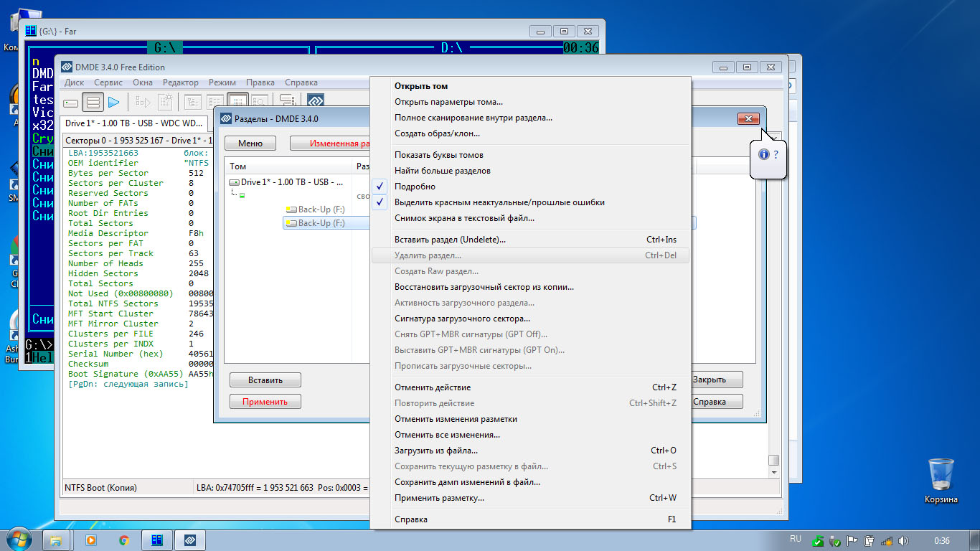Select 'Показать буквы томов' option

click(x=438, y=155)
